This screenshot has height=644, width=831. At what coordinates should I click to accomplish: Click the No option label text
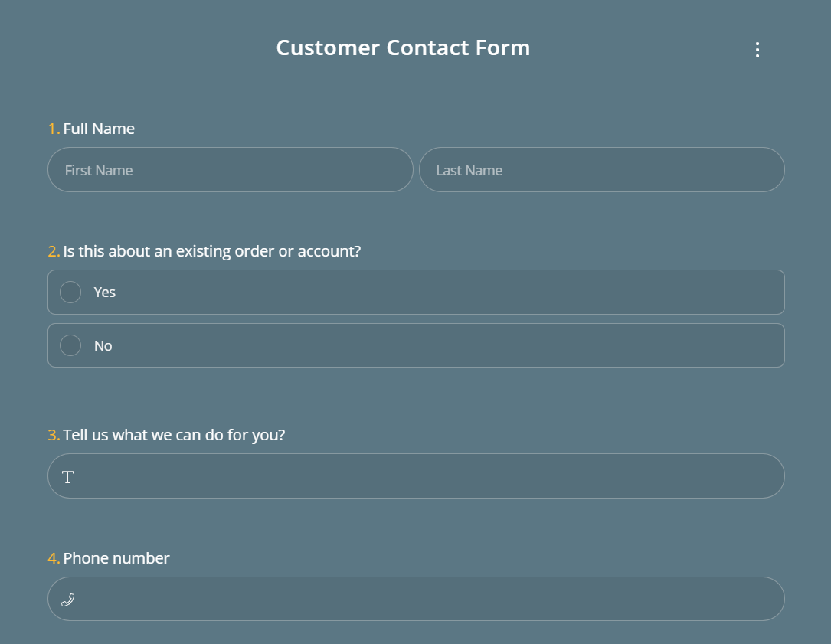[x=103, y=345]
